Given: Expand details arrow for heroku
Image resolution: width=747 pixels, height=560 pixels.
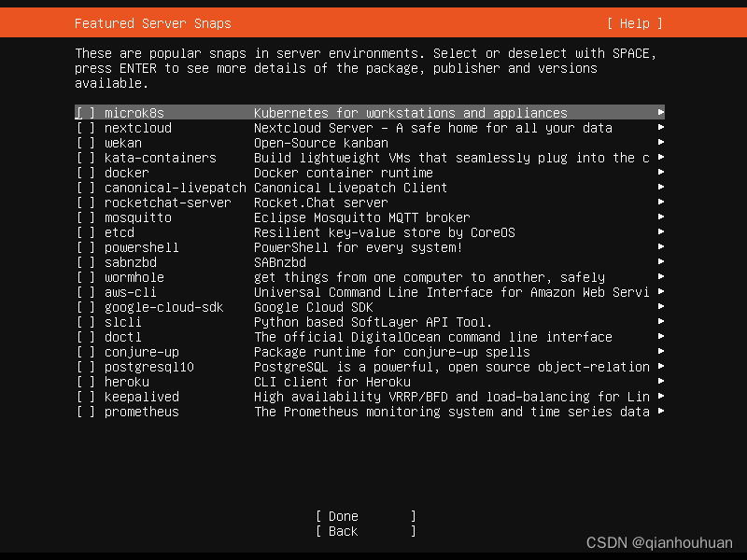Looking at the screenshot, I should [661, 381].
